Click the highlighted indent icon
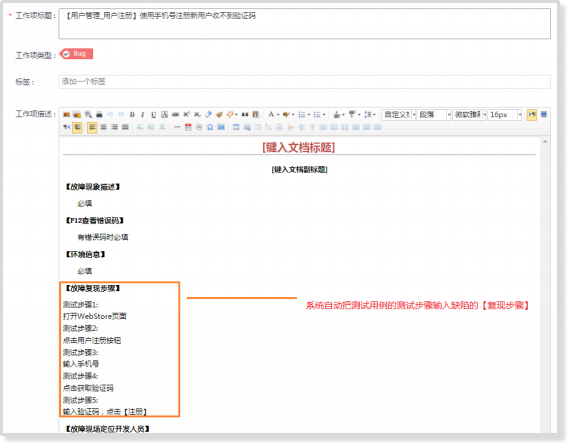The height and width of the screenshot is (445, 569). 77,127
